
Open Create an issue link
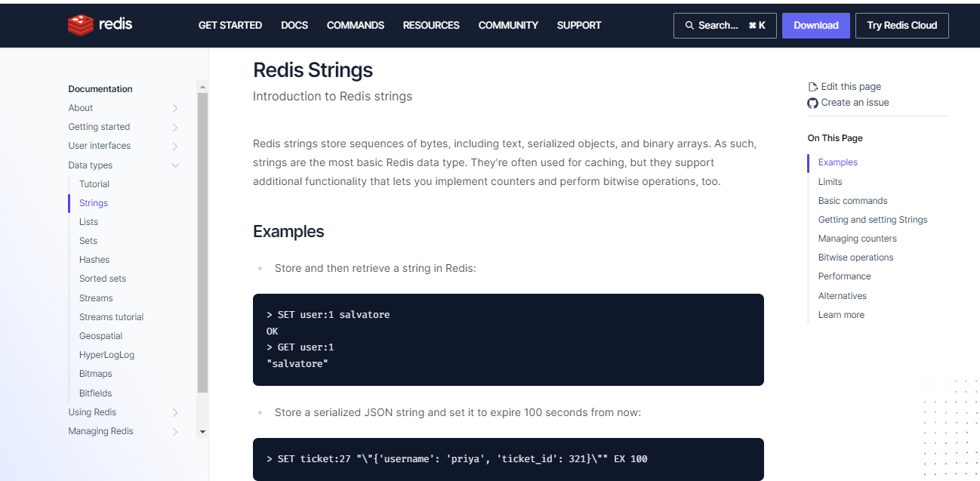click(855, 103)
